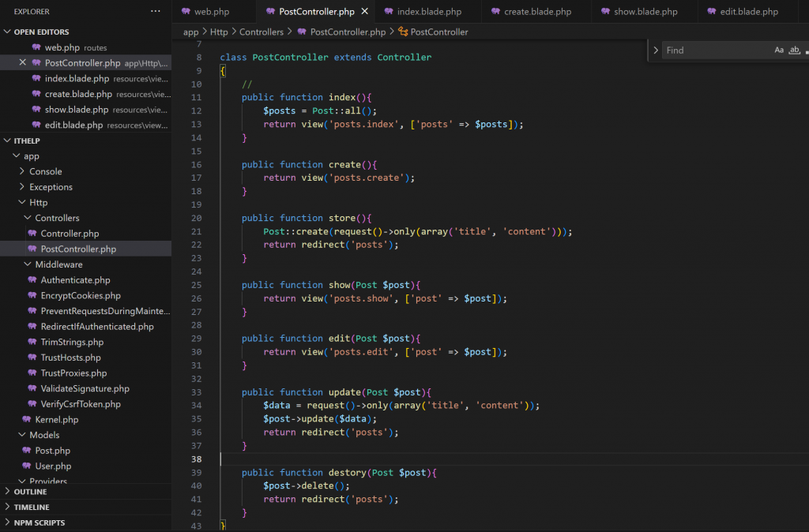Switch to web.php tab
Viewport: 809px width, 532px height.
(212, 11)
